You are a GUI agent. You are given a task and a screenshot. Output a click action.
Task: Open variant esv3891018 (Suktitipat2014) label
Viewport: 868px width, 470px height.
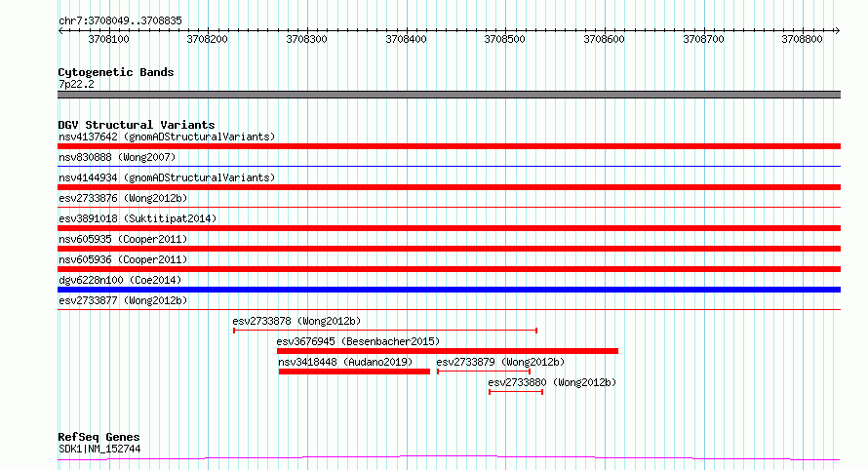pos(138,218)
